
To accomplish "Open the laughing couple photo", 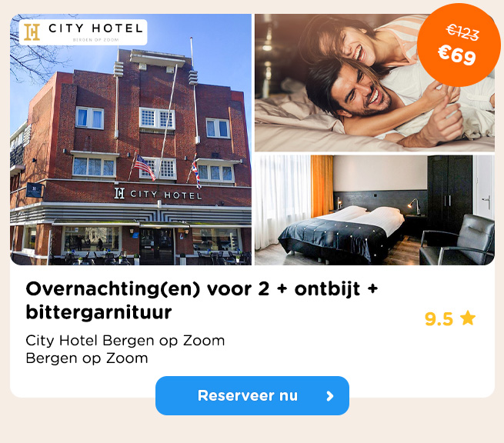I will point(375,82).
